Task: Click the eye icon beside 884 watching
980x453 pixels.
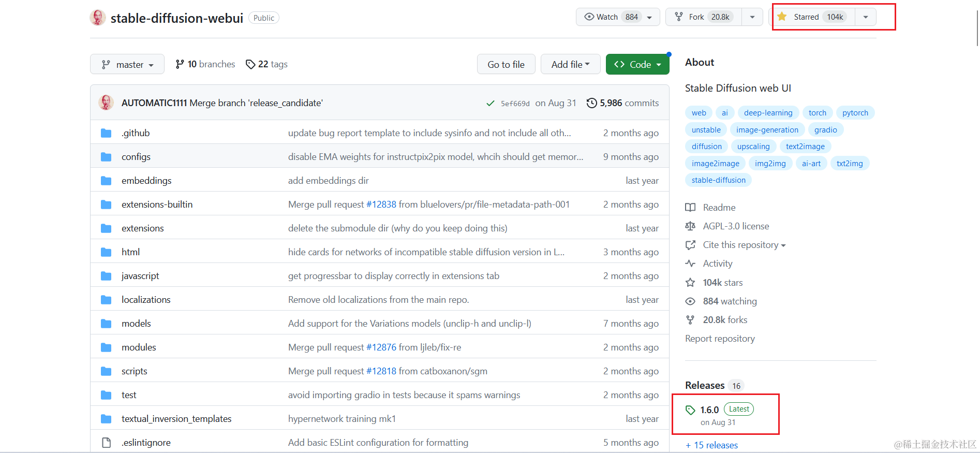Action: click(690, 301)
